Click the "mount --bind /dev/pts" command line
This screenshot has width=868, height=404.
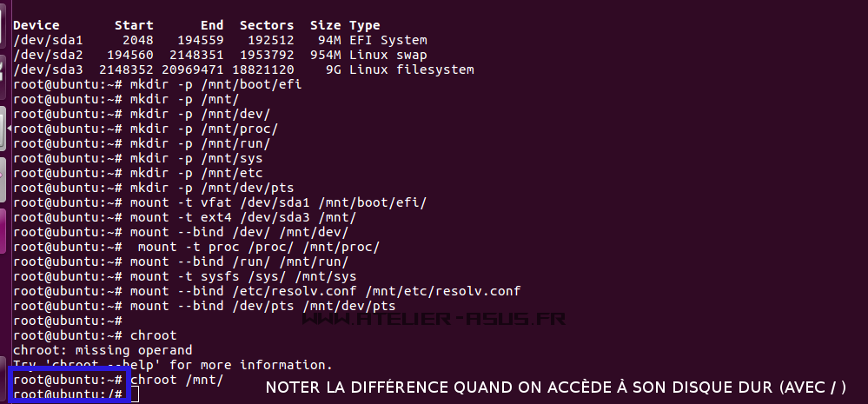click(262, 306)
